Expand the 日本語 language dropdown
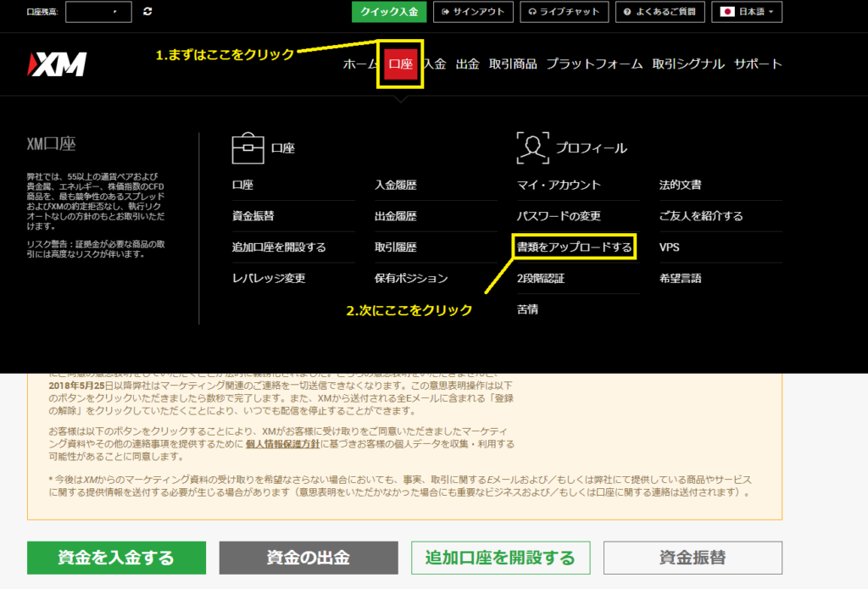 click(x=747, y=12)
